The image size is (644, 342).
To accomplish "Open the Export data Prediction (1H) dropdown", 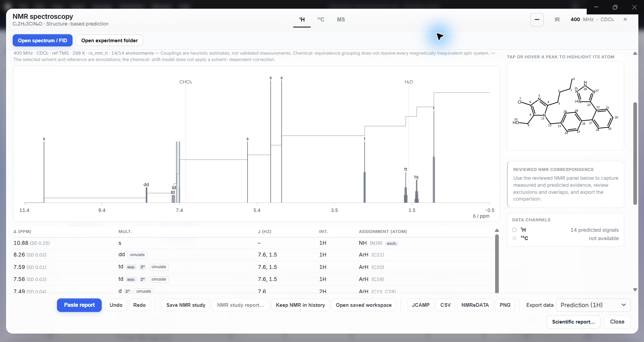I will click(593, 305).
